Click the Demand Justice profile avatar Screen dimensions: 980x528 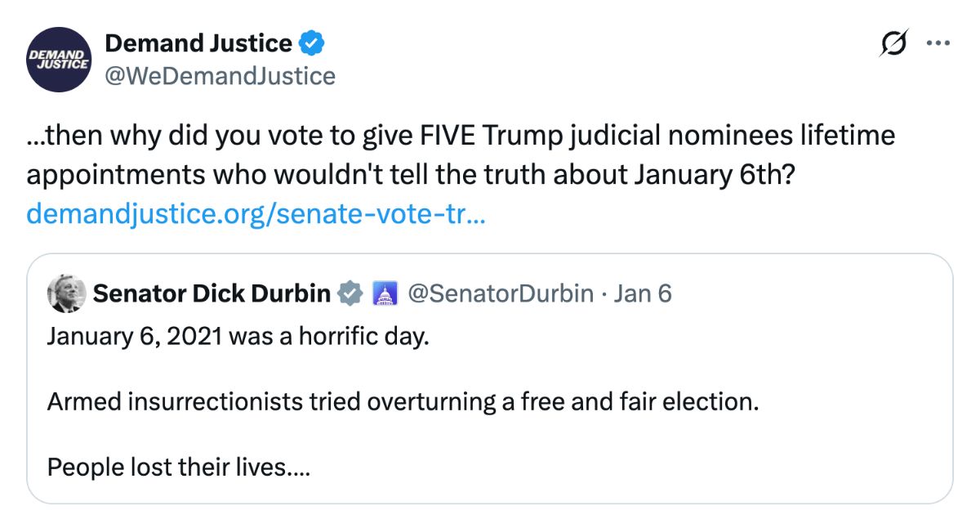(58, 59)
